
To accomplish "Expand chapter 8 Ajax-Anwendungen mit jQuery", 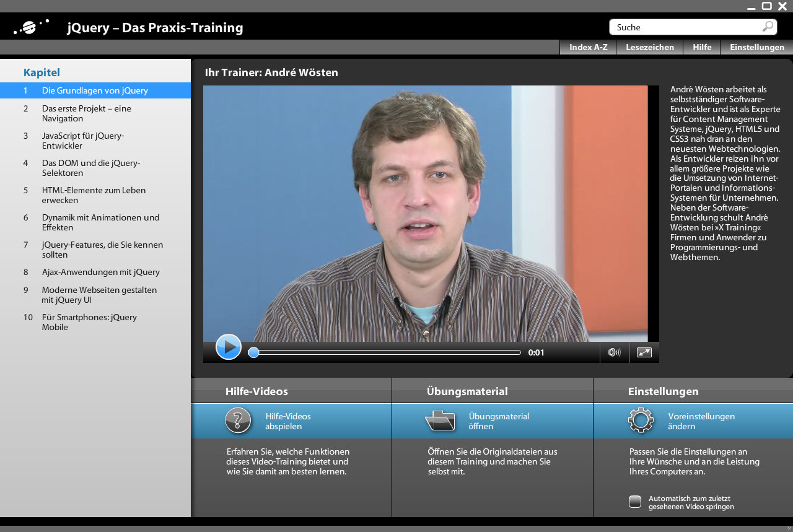I will [x=100, y=272].
